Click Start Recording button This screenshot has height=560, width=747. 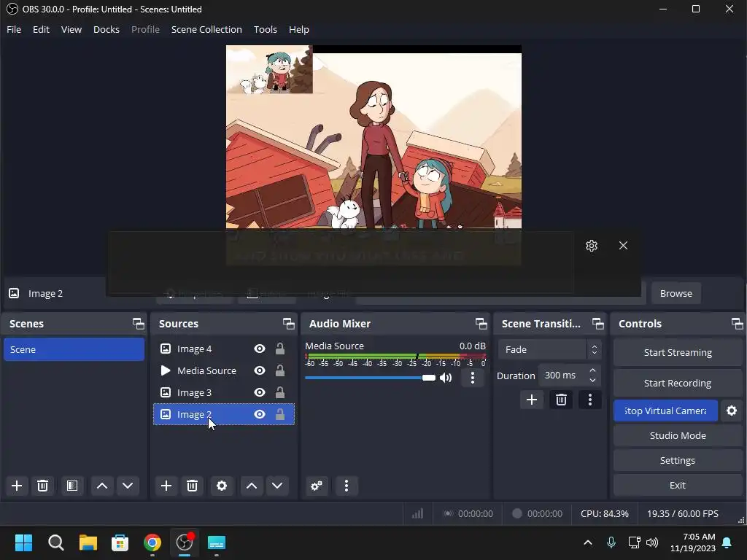click(678, 383)
